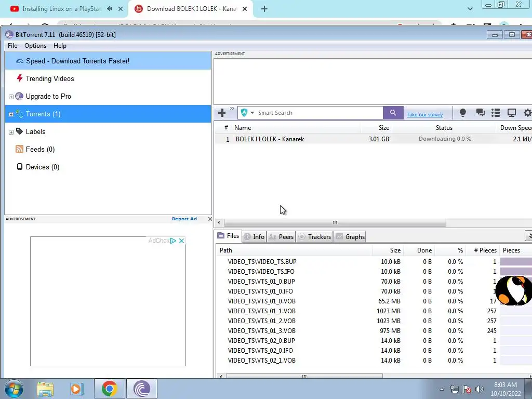Open the lightbulb bundles icon in toolbar

[x=463, y=113]
